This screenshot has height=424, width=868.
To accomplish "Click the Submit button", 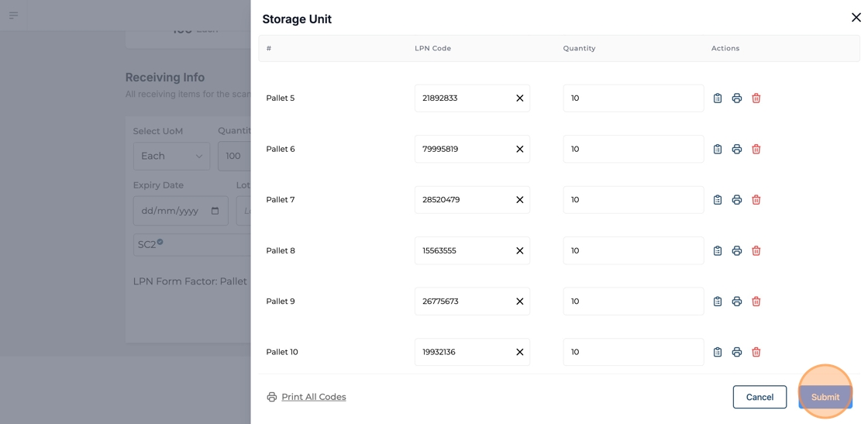I will [825, 397].
